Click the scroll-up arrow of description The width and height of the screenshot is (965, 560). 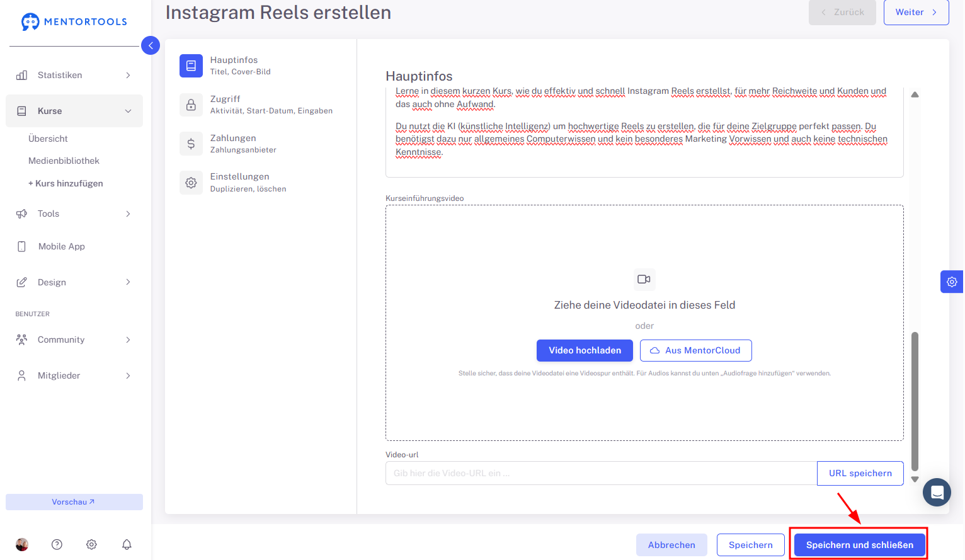click(x=915, y=94)
